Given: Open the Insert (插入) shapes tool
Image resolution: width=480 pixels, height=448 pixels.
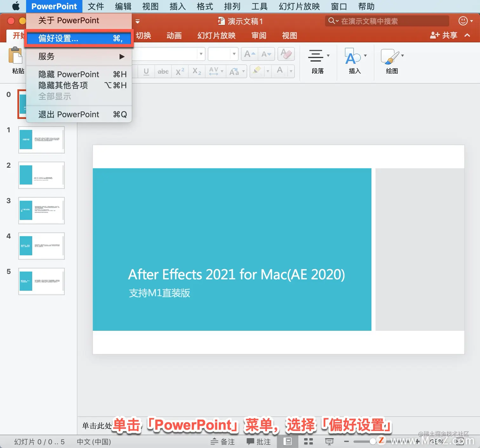Looking at the screenshot, I should coord(354,62).
